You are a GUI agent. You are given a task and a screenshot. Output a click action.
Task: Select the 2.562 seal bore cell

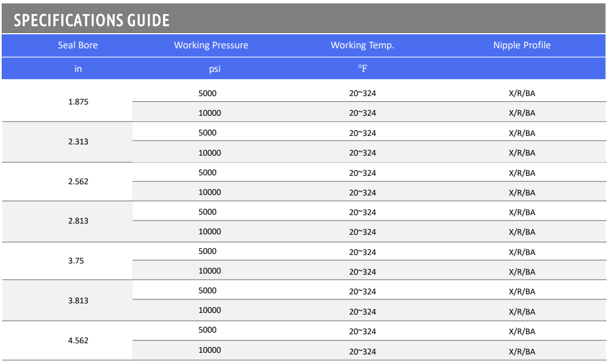79,182
